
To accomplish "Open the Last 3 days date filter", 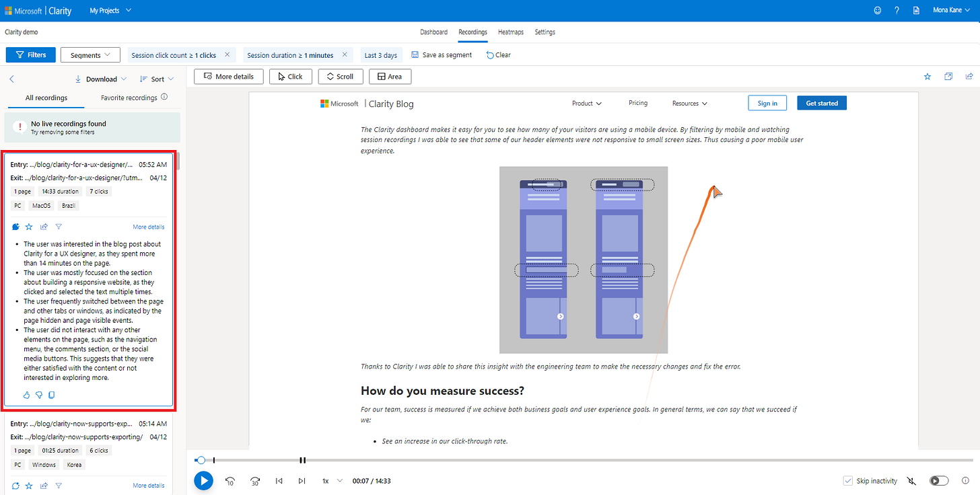I will (381, 55).
